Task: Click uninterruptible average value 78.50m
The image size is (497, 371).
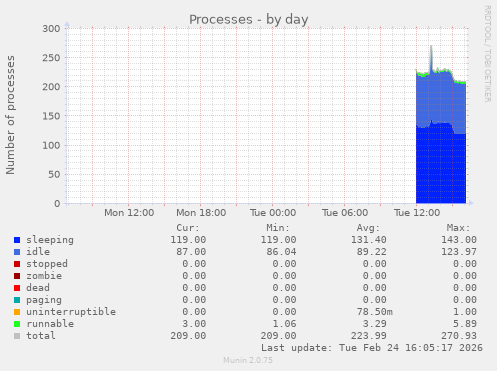Action: [375, 312]
